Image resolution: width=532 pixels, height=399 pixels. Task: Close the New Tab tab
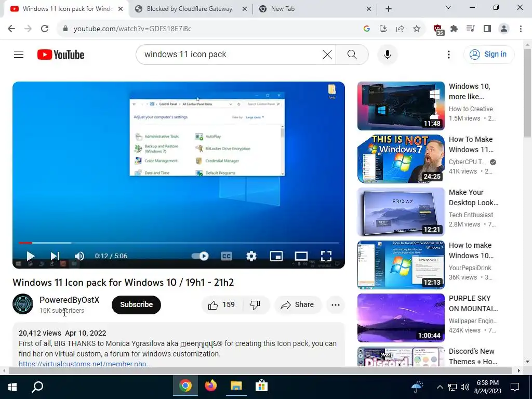pyautogui.click(x=369, y=9)
